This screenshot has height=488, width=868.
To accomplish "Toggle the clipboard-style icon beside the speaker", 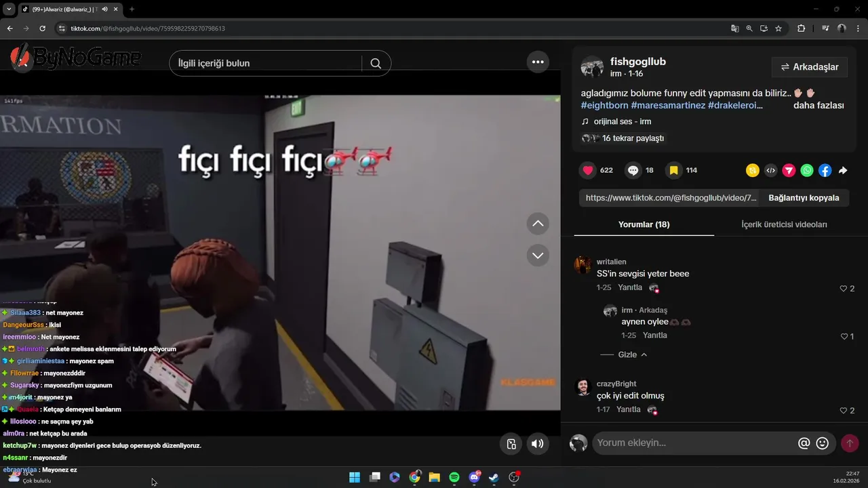I will (511, 444).
